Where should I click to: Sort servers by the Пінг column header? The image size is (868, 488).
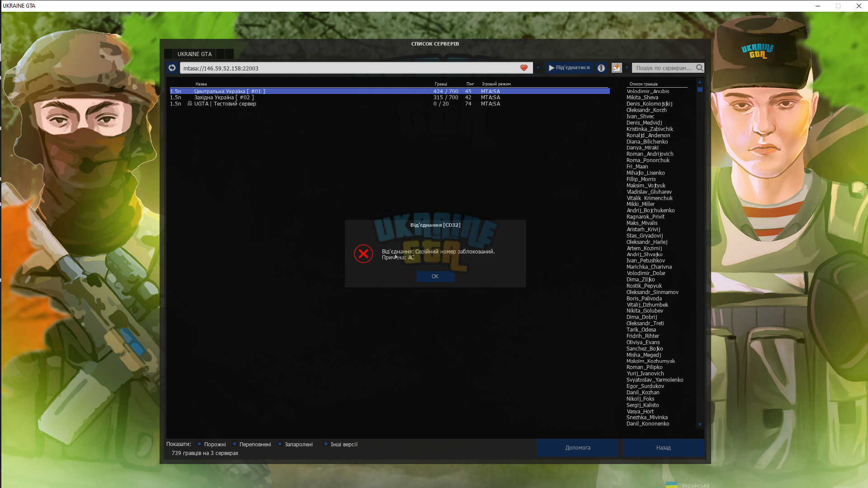coord(470,84)
